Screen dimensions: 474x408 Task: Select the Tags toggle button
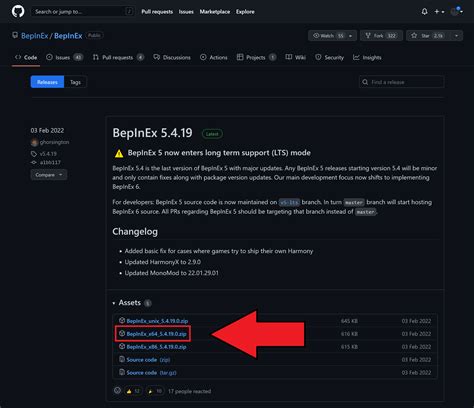pos(75,82)
